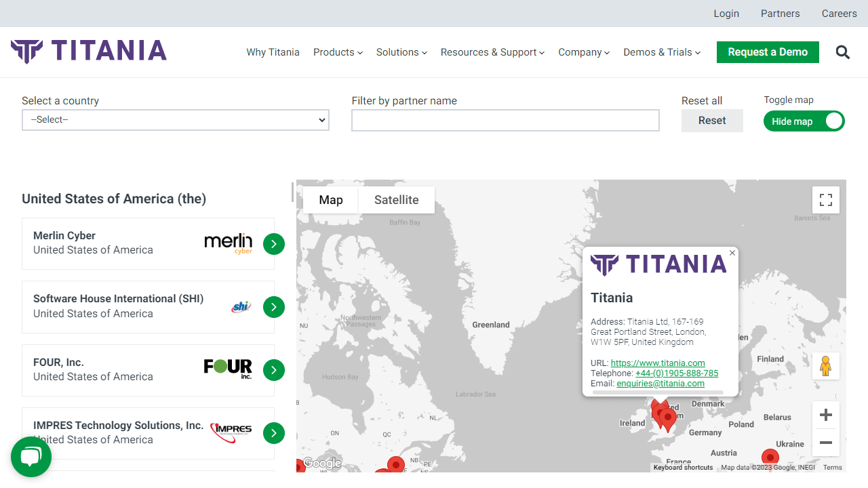Click the partner list scrollbar

[x=293, y=192]
